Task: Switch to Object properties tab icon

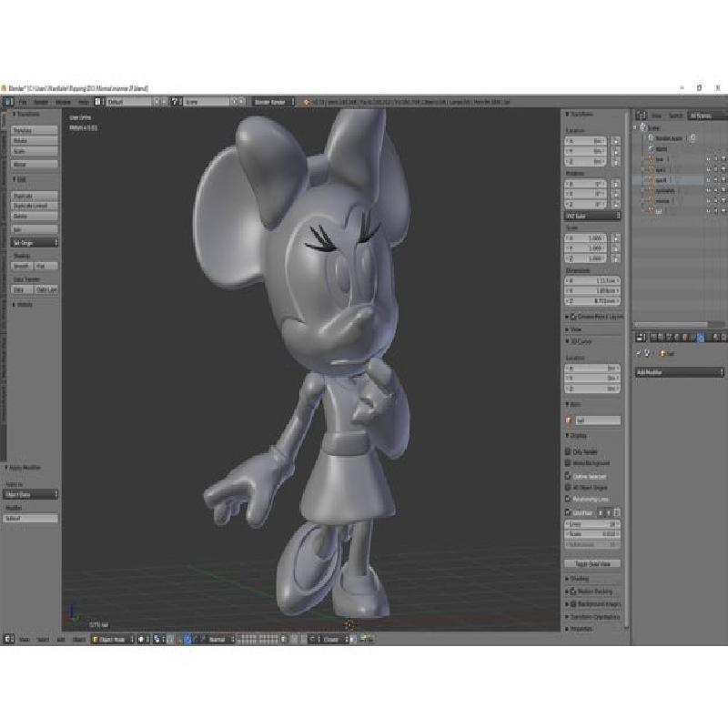Action: (685, 338)
